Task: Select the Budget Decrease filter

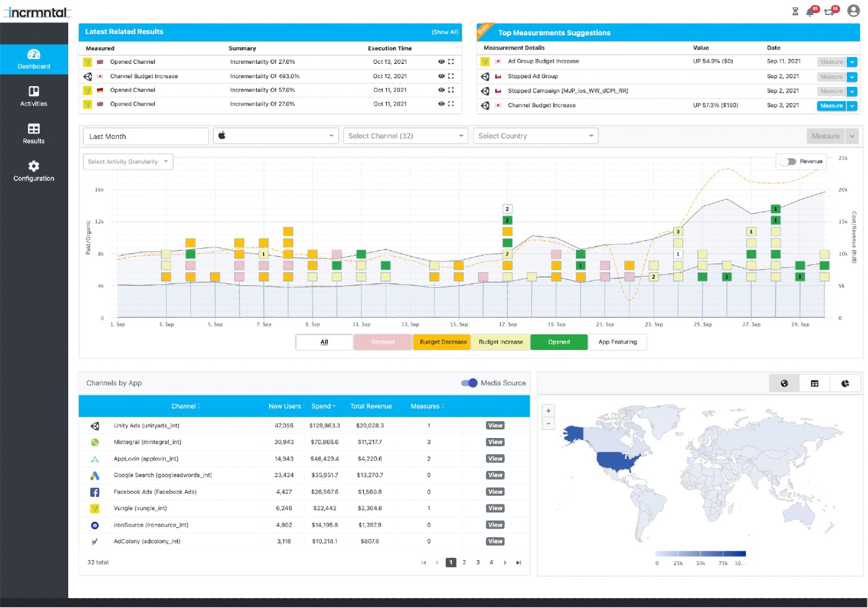Action: click(443, 342)
